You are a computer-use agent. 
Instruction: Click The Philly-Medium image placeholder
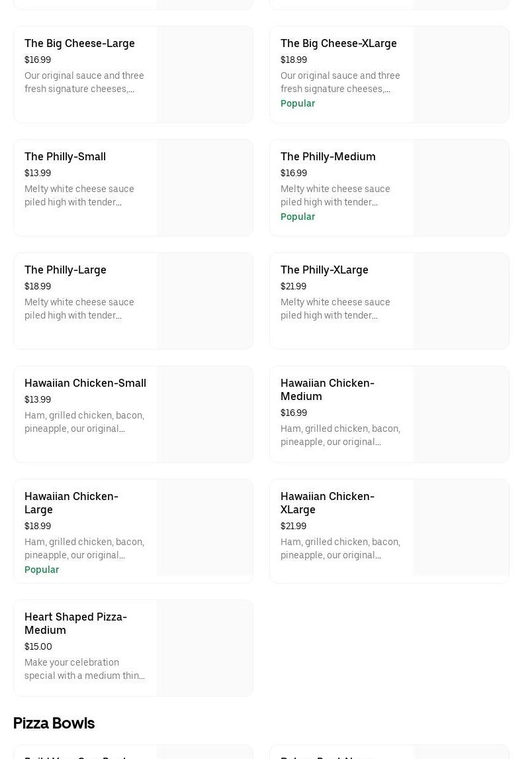tap(461, 188)
